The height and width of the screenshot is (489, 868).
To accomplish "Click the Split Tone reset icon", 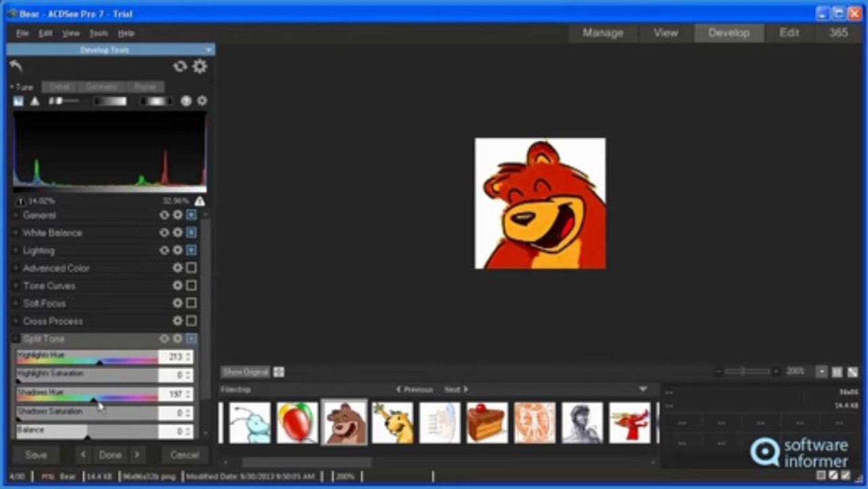I will (164, 339).
